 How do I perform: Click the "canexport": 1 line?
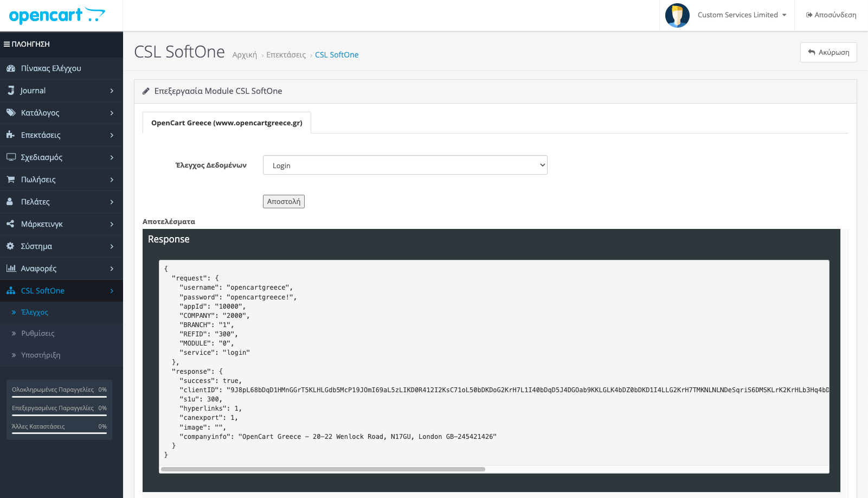209,418
